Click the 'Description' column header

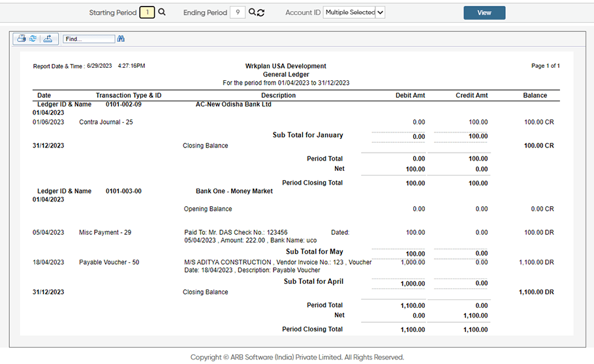[279, 95]
